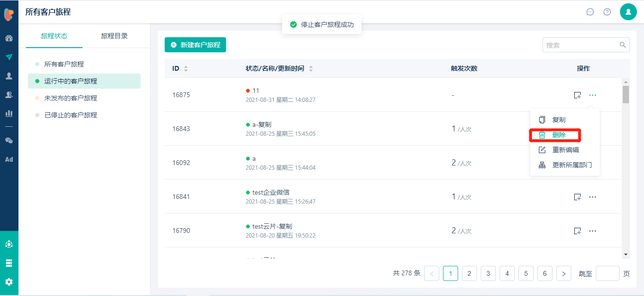Open the dashboard icon in left sidebar
Viewport: 644px width, 296px height.
pos(9,39)
